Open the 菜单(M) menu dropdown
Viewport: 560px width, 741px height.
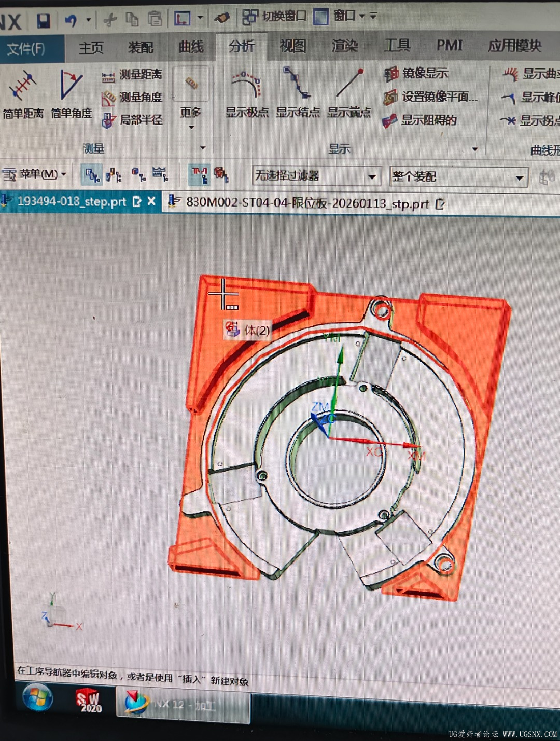click(x=34, y=174)
